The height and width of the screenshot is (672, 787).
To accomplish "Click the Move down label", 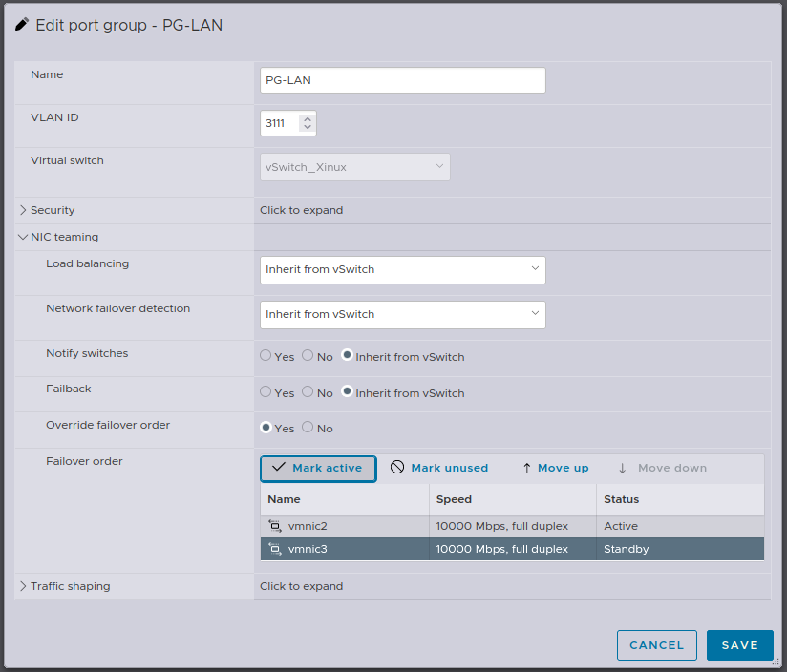I will coord(672,468).
